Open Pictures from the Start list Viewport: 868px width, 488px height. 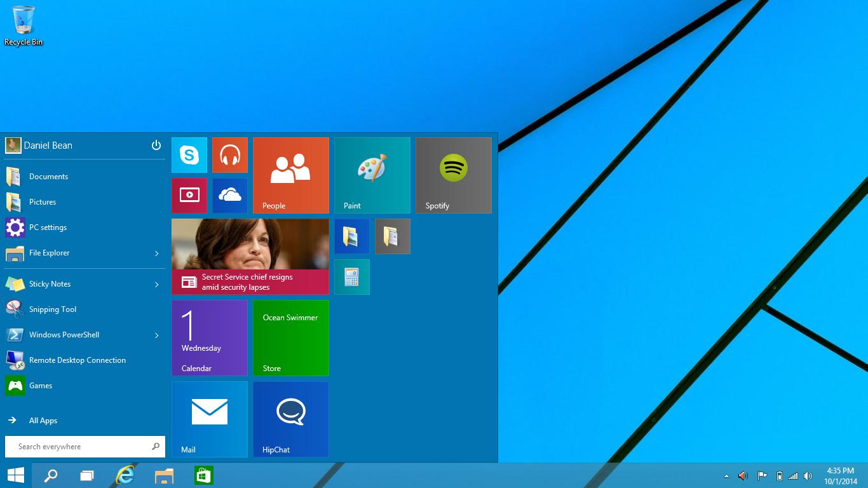84,202
